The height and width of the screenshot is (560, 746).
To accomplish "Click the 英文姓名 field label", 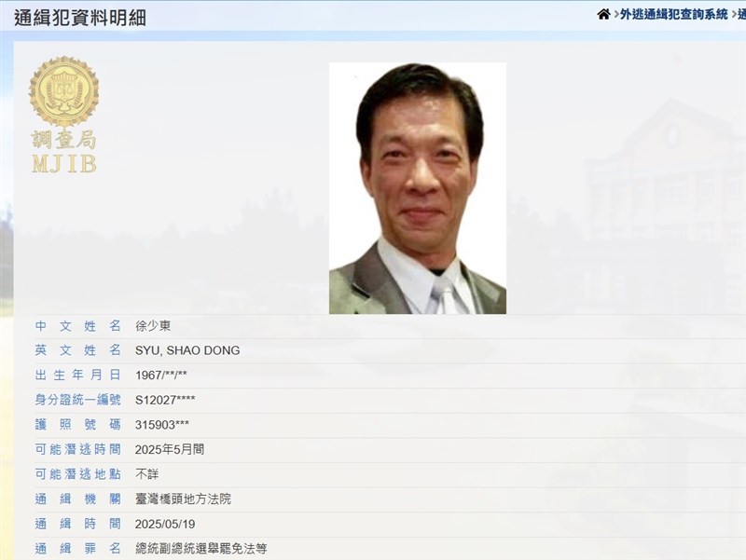I will pyautogui.click(x=78, y=351).
